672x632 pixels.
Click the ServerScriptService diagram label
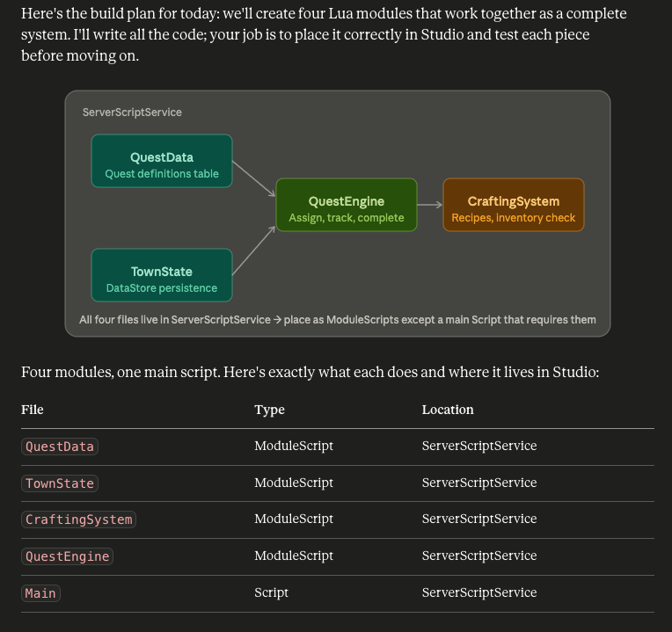132,113
